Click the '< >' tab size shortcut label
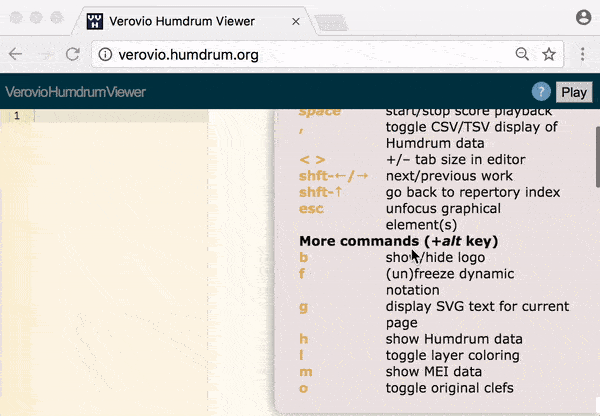The height and width of the screenshot is (416, 600). (312, 160)
